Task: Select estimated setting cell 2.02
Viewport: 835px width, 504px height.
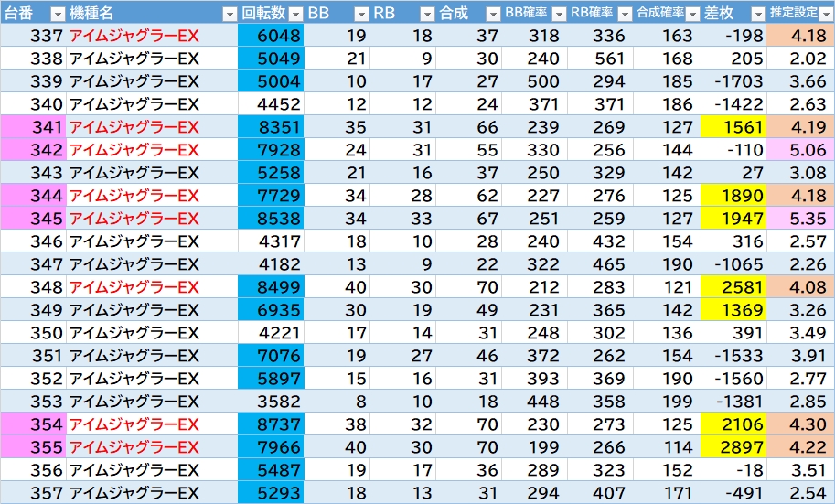Action: pos(801,58)
